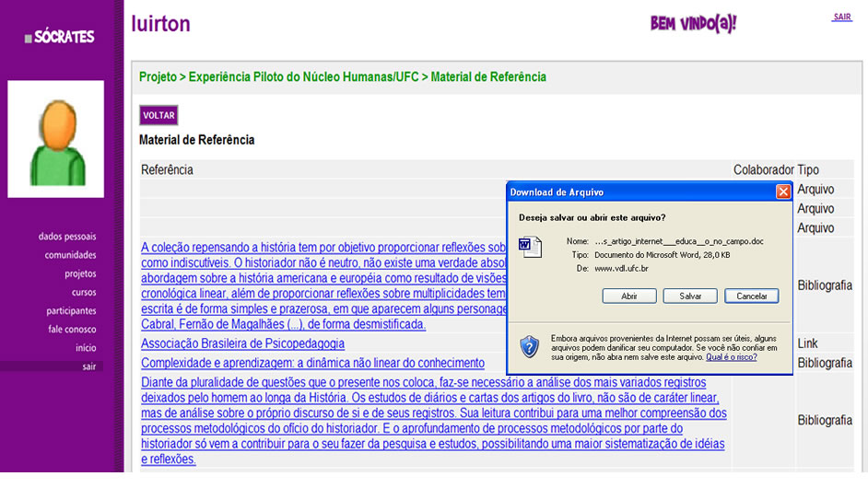Click the blue security shield icon
This screenshot has width=868, height=488.
point(529,346)
